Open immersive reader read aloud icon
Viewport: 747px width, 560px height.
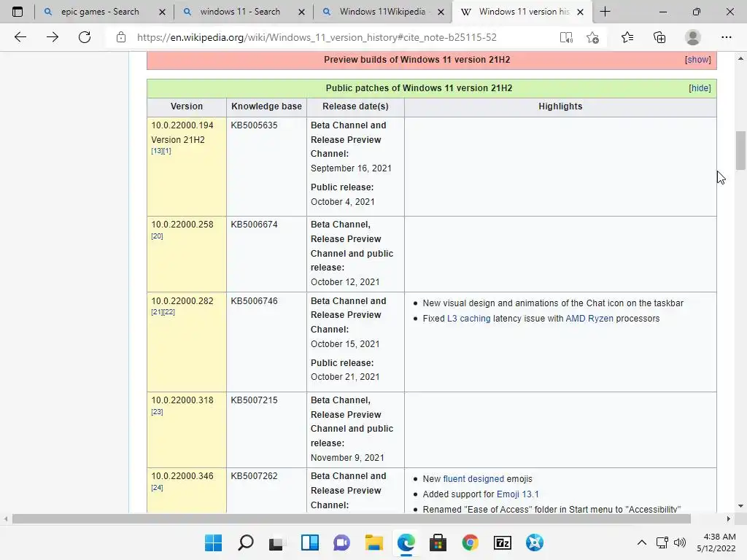pyautogui.click(x=566, y=37)
